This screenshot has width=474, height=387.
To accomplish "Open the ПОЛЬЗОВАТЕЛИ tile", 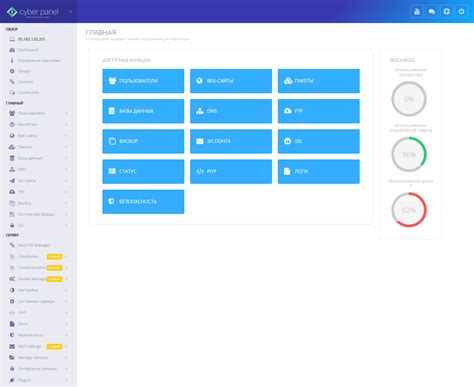I will coord(143,81).
